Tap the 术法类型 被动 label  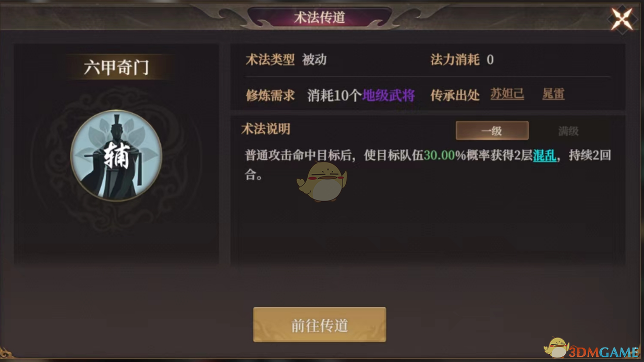[286, 59]
